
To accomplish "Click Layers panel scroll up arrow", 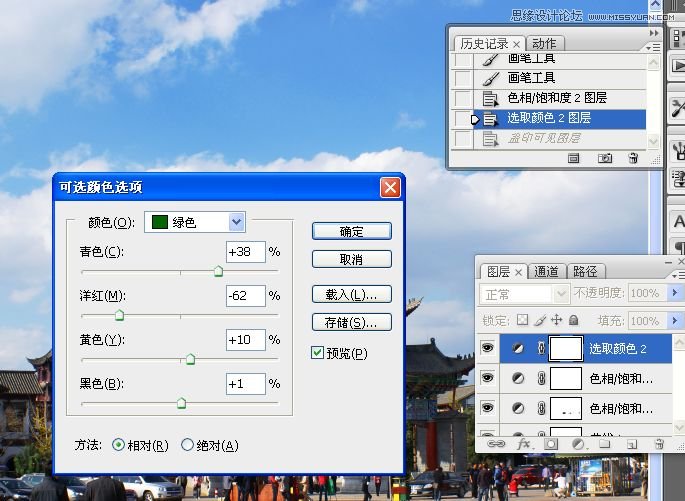I will point(680,341).
